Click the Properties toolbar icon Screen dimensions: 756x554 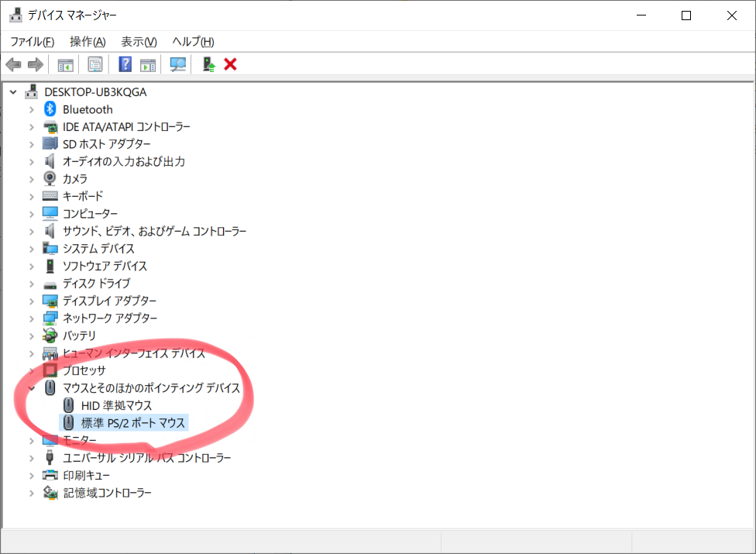point(95,64)
